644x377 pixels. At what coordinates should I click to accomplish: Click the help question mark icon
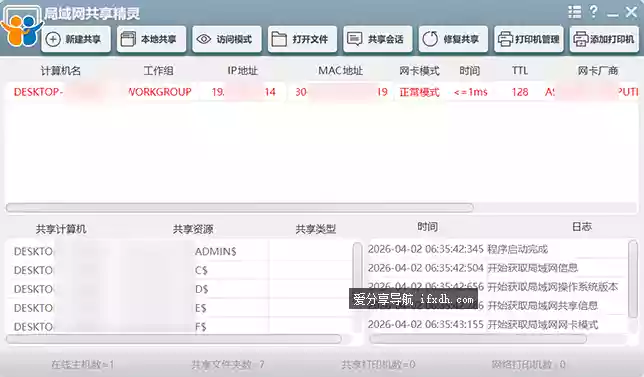tap(593, 11)
